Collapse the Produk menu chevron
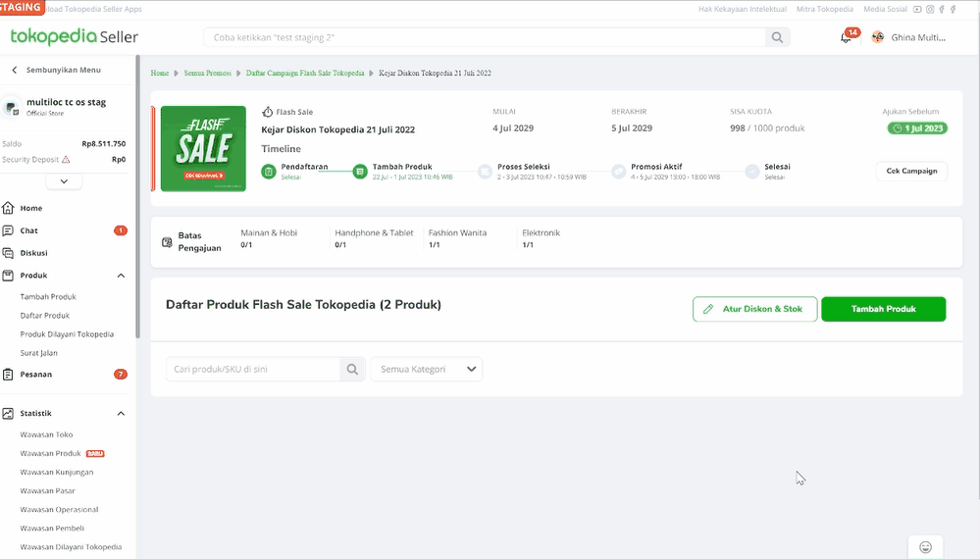 pos(122,276)
